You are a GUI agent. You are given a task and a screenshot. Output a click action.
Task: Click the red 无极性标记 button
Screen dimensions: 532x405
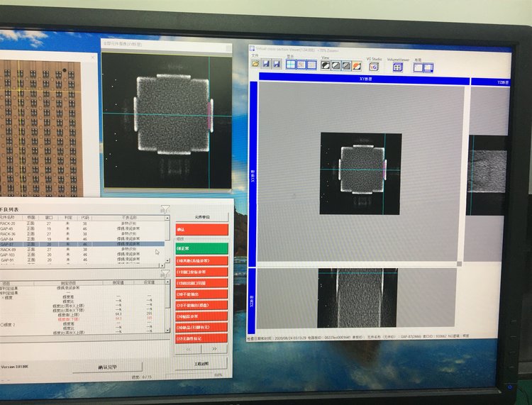coord(202,338)
